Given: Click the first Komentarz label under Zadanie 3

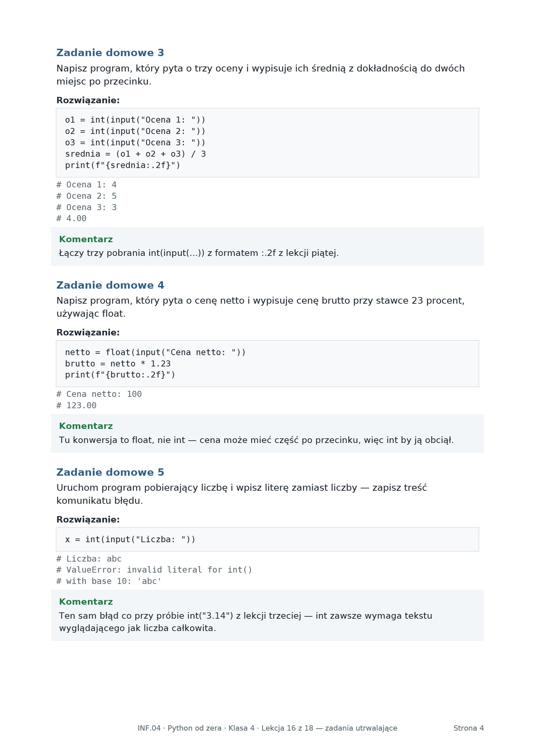Looking at the screenshot, I should tap(86, 239).
